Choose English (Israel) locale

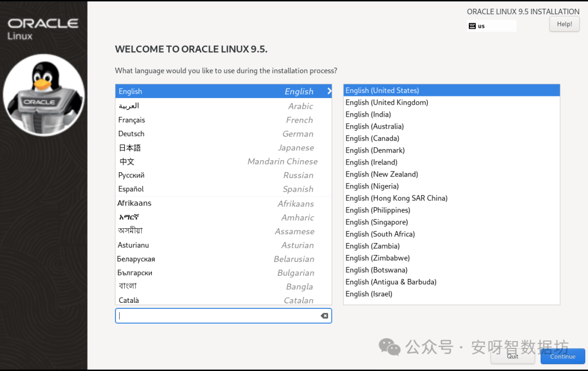[x=451, y=294]
